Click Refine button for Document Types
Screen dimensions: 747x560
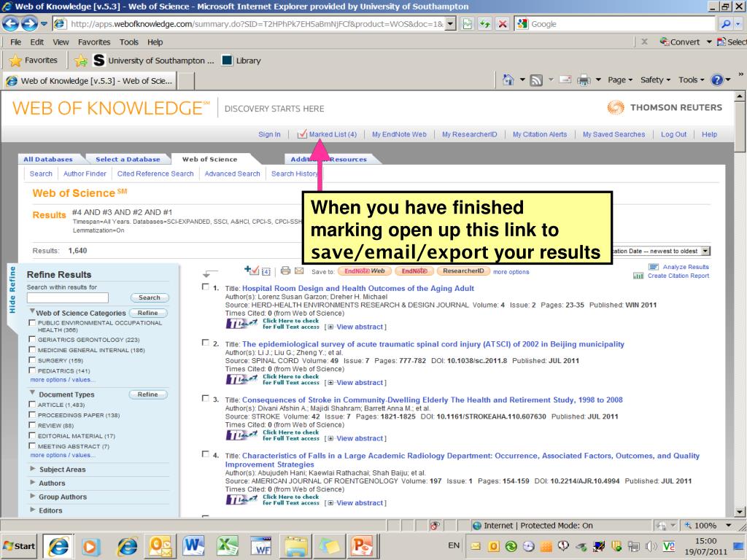(147, 394)
